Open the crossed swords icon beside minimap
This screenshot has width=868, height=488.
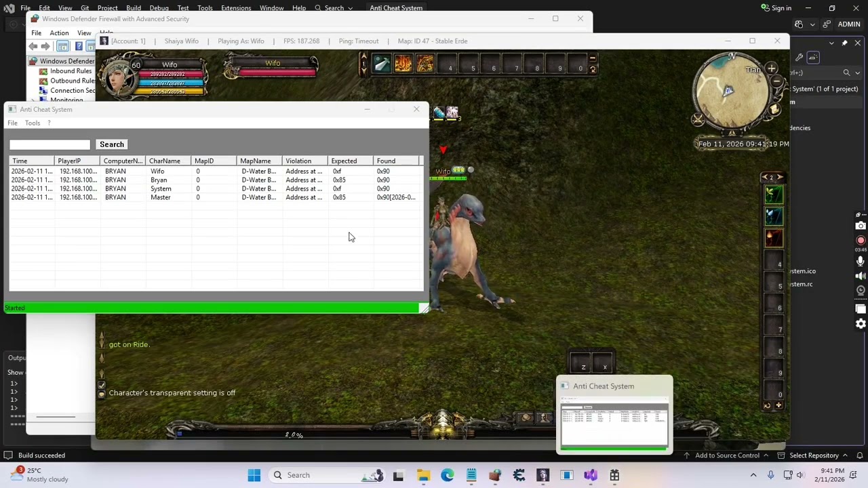point(698,119)
